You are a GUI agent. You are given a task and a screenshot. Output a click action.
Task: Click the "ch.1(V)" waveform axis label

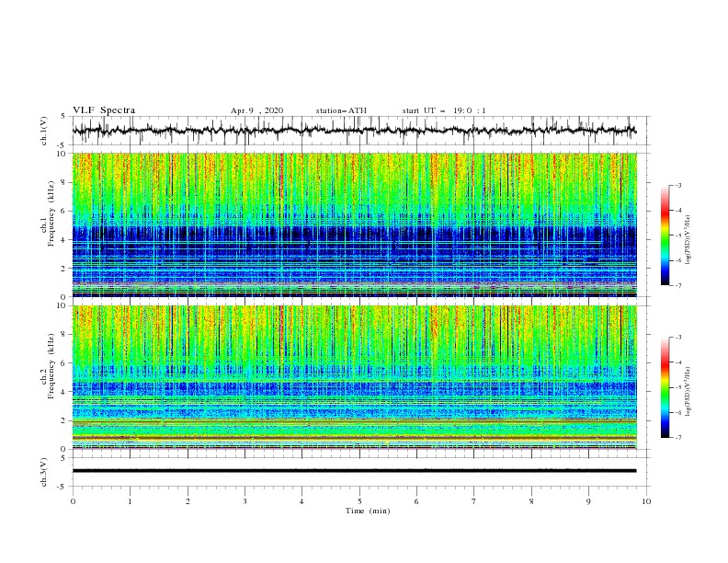click(44, 131)
